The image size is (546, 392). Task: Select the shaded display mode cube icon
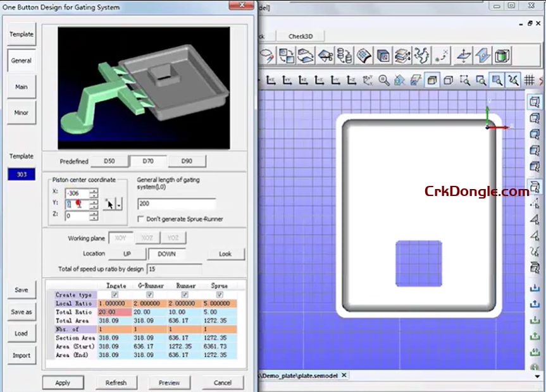pyautogui.click(x=433, y=80)
